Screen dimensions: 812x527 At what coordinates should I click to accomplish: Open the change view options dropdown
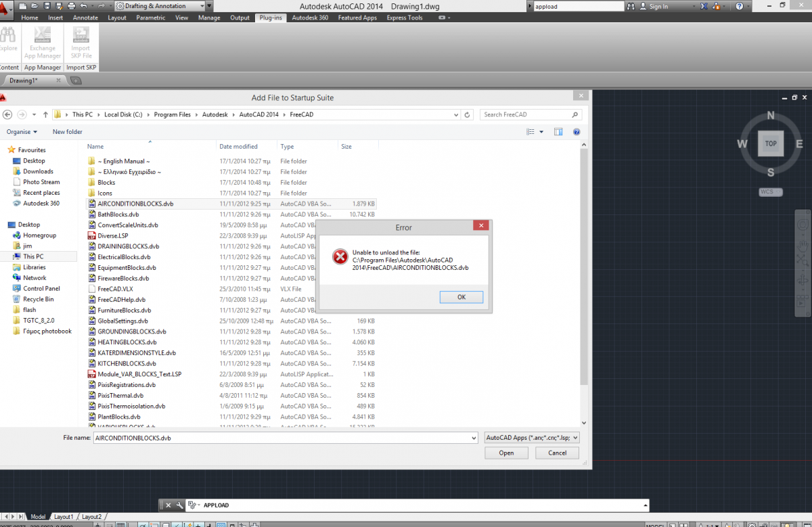[542, 132]
